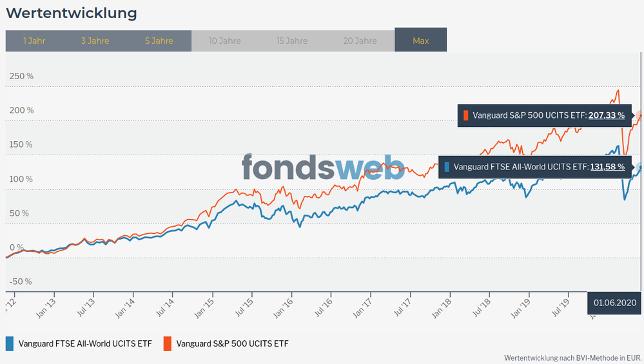The image size is (644, 364).
Task: Click the S&P 500 207,33 % tooltip value
Action: 607,115
